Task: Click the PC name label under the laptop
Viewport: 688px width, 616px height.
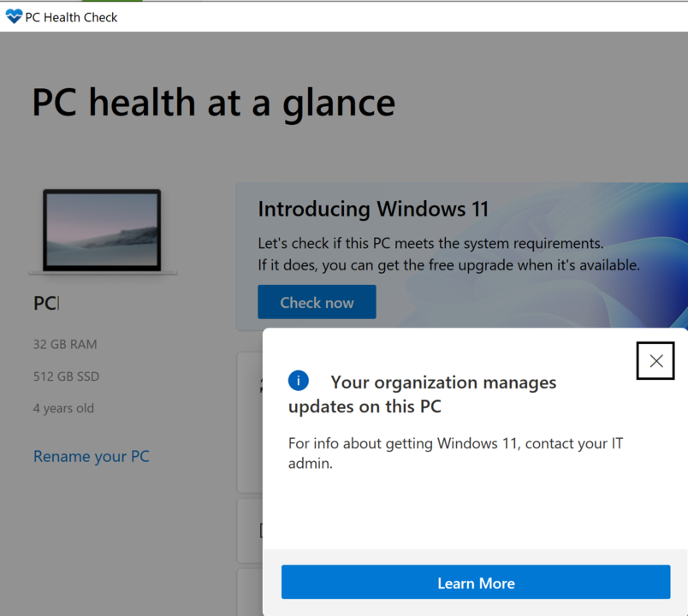Action: point(46,303)
